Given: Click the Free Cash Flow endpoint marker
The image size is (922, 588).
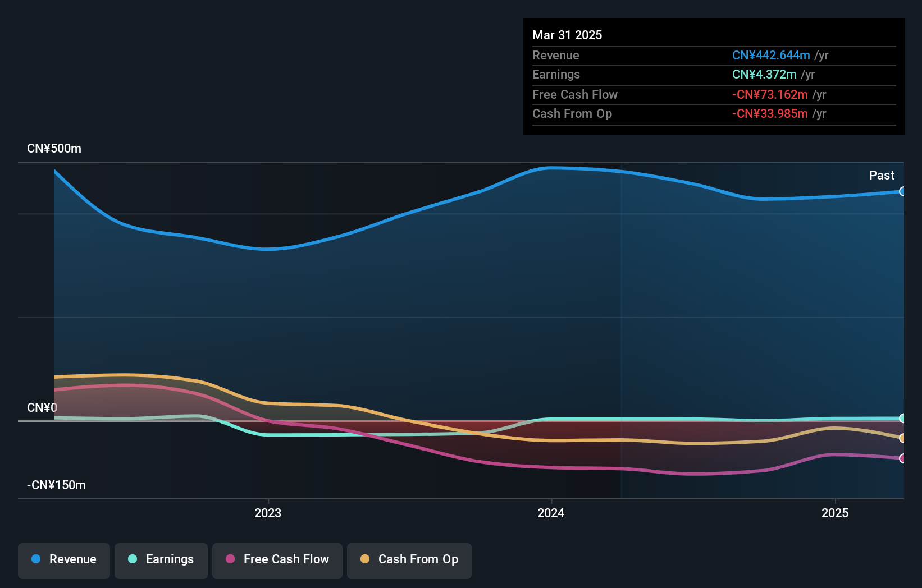Looking at the screenshot, I should tap(902, 458).
